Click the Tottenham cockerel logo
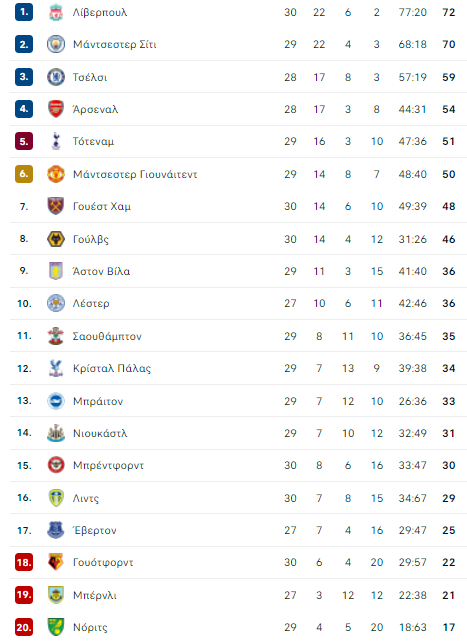Viewport: 467px width, 641px height. pos(56,141)
